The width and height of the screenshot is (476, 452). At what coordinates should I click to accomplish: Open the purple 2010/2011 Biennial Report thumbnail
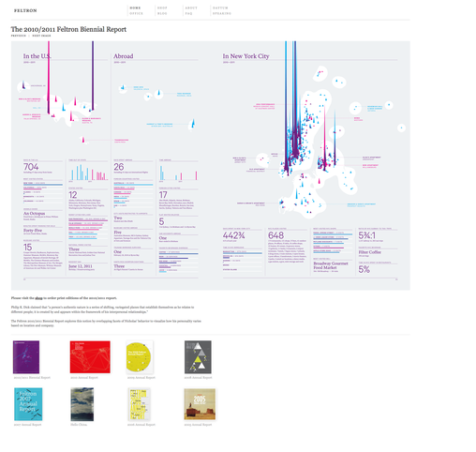coord(26,357)
